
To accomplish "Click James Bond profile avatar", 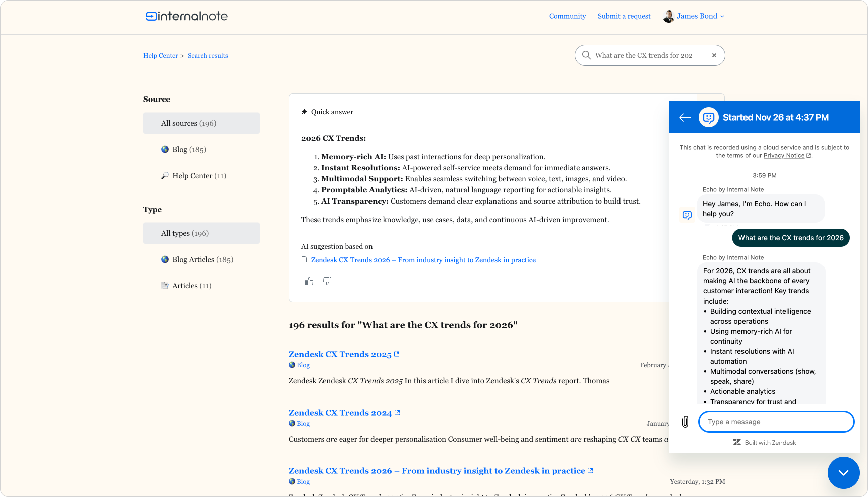I will (x=668, y=16).
